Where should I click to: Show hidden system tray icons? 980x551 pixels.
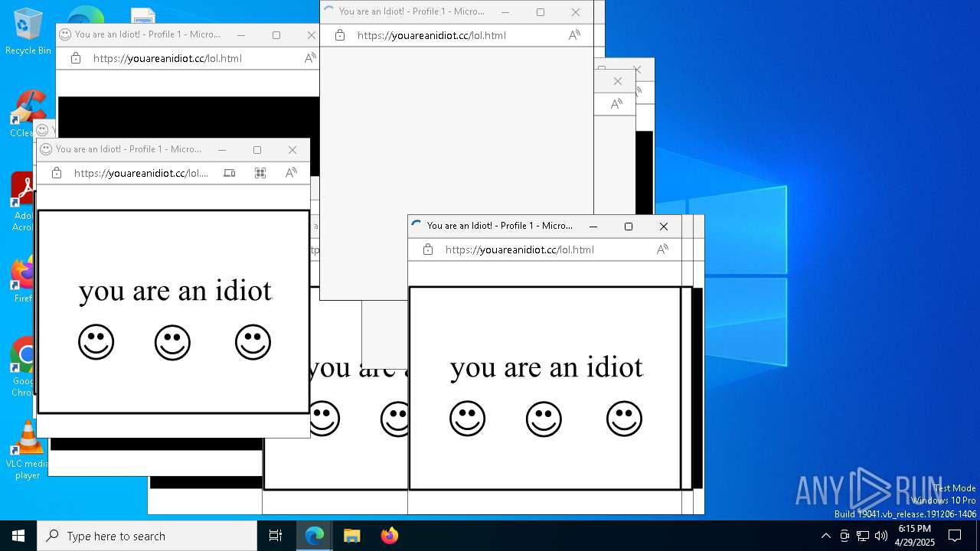click(825, 536)
